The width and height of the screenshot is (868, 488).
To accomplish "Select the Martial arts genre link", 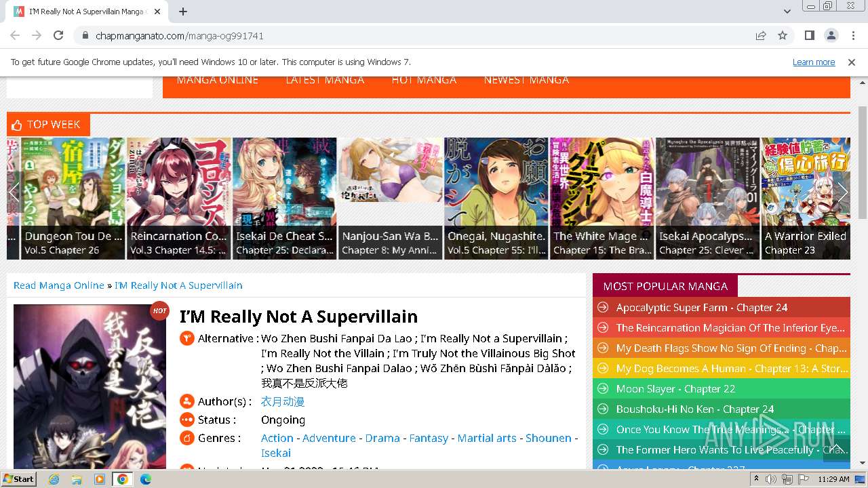I will [x=487, y=438].
